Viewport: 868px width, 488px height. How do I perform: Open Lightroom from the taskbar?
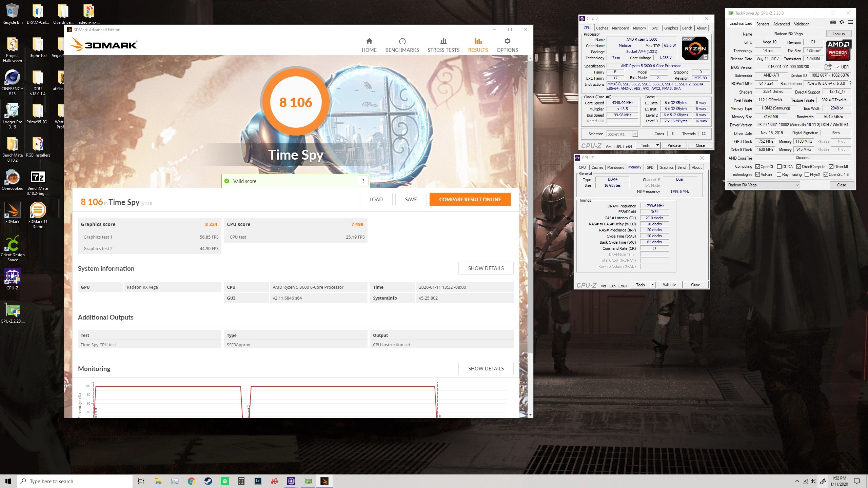pyautogui.click(x=258, y=481)
